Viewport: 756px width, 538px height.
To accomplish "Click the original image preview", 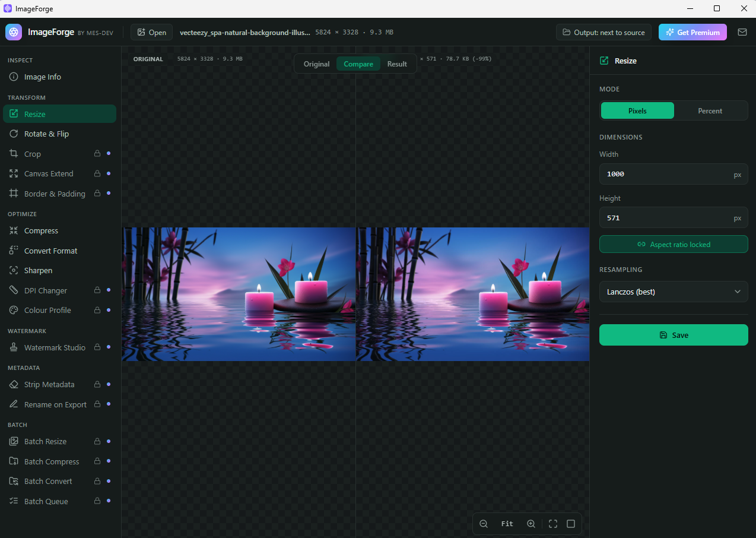I will (x=239, y=294).
